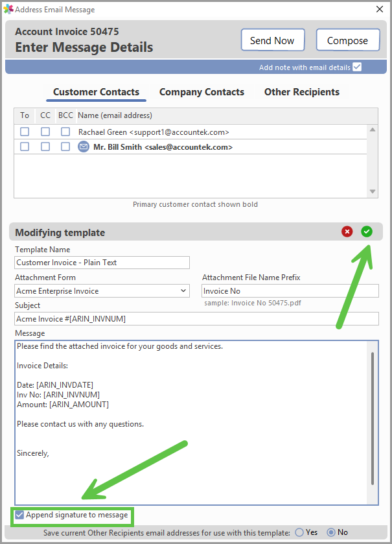Click the 'To' column header

click(25, 115)
